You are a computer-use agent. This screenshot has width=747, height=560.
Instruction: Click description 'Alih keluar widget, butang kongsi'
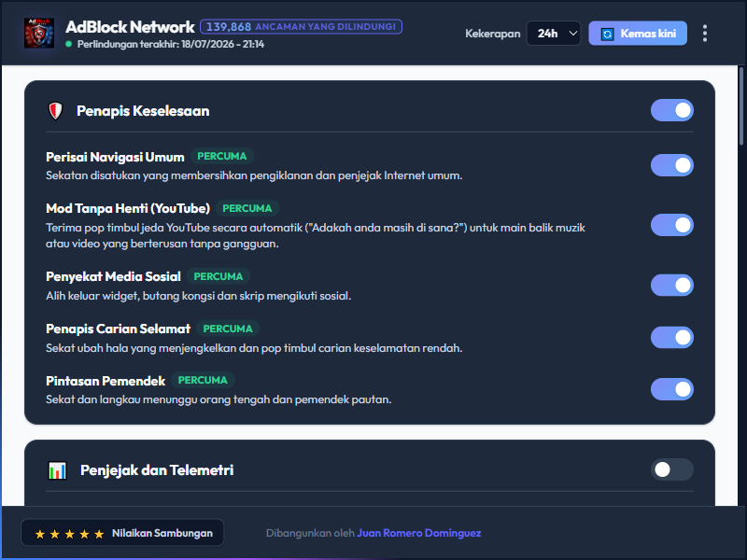click(x=198, y=296)
